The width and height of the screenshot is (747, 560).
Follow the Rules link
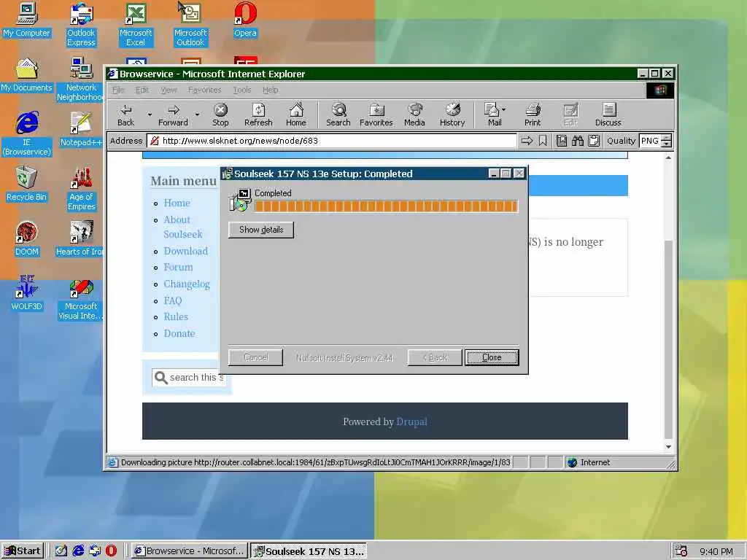(x=176, y=316)
